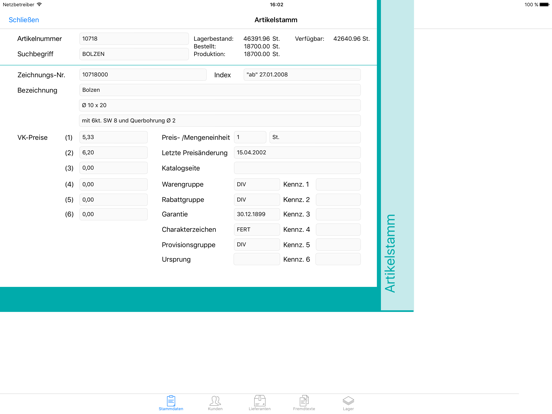Select VK-Preis (5) field
This screenshot has width=552, height=414.
[x=113, y=200]
